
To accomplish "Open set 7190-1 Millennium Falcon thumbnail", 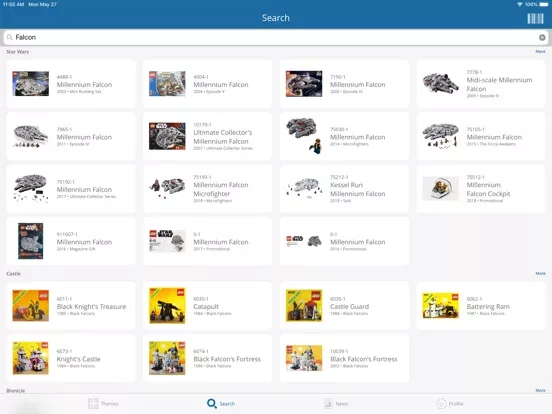I will tap(304, 83).
